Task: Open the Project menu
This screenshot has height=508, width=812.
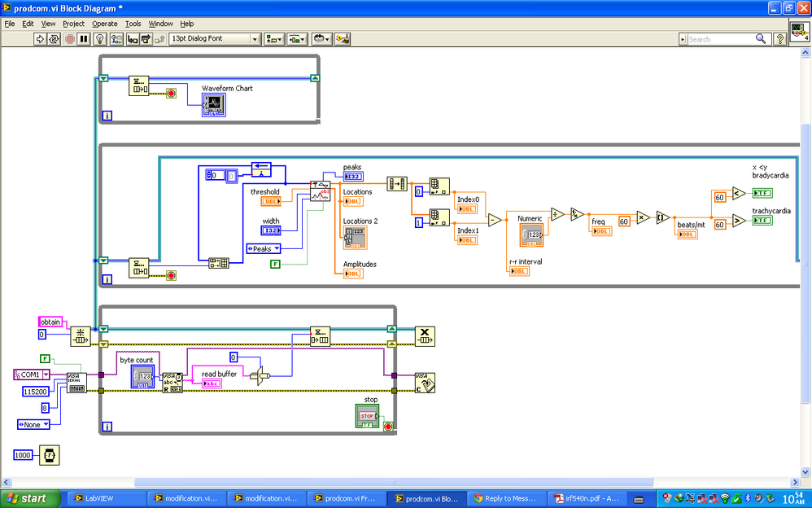Action: point(73,24)
